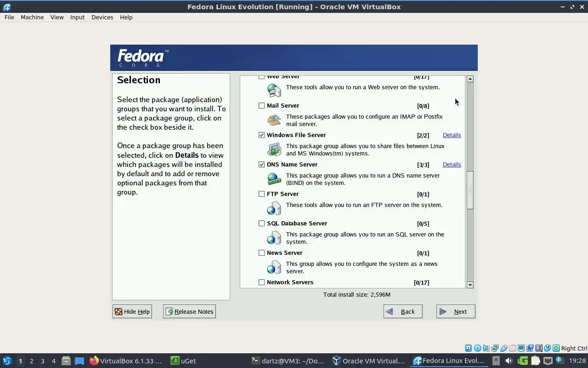Click the Web Server group globe icon
This screenshot has width=588, height=368.
(x=274, y=90)
